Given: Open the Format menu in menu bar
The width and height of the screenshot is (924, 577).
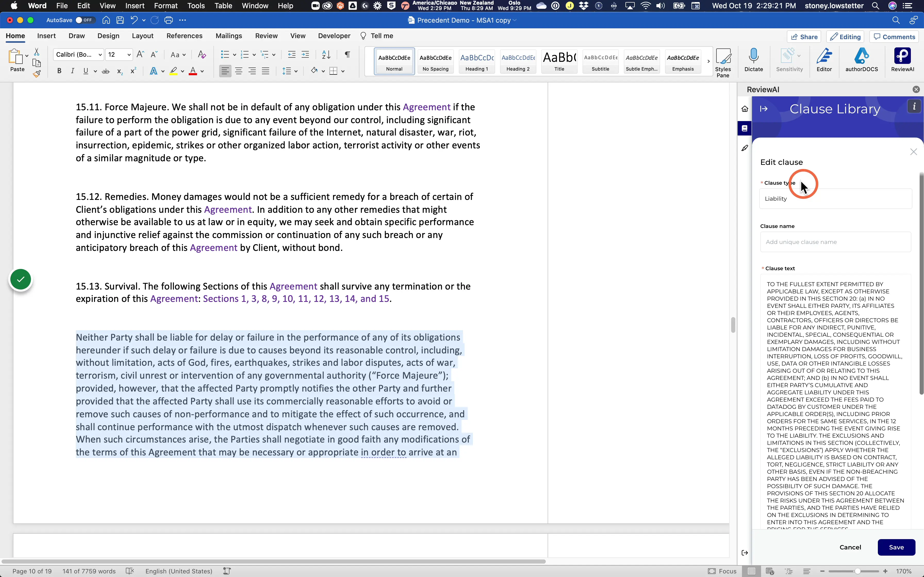Looking at the screenshot, I should pyautogui.click(x=166, y=6).
